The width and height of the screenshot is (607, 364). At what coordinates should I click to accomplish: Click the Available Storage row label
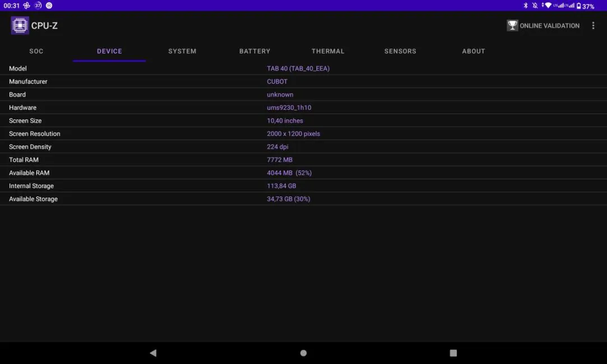(33, 199)
